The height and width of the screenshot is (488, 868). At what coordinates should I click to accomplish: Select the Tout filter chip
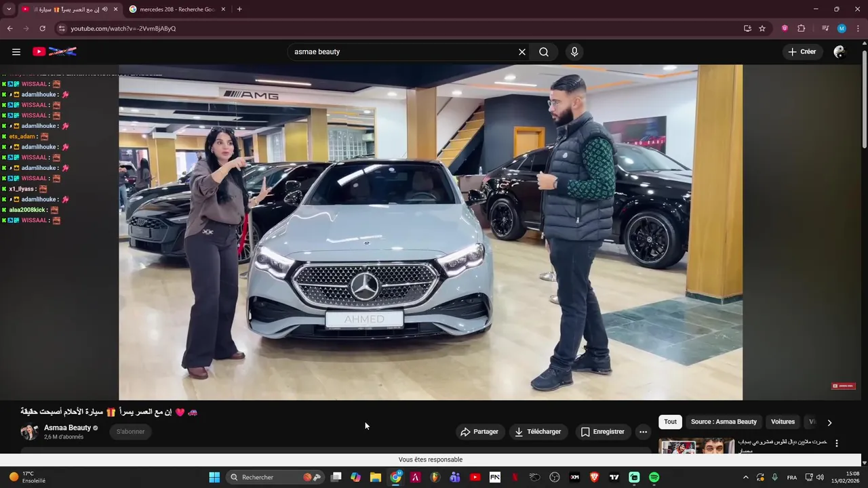click(670, 422)
